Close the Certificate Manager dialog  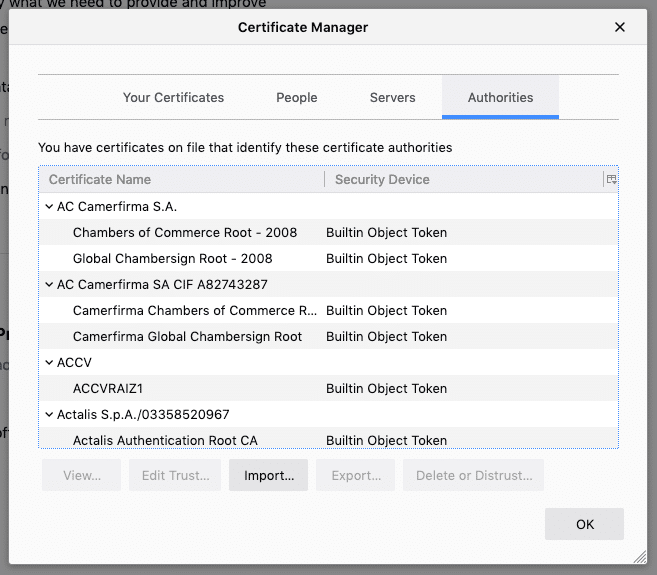click(x=620, y=27)
